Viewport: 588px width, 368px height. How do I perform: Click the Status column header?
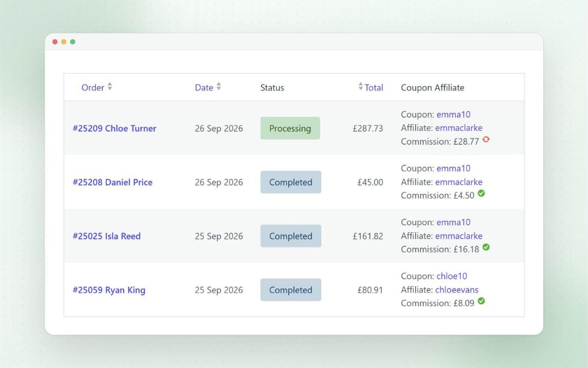[272, 88]
